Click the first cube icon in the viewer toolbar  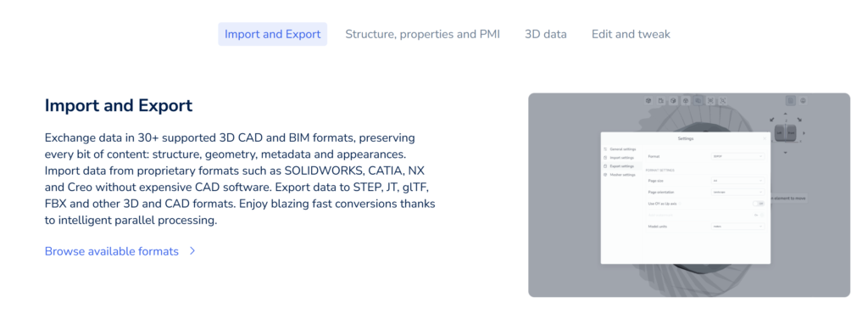(x=648, y=101)
